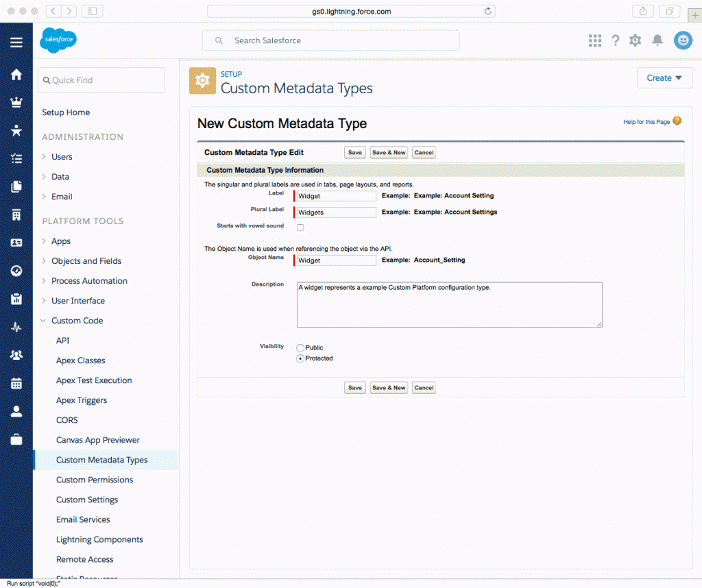The height and width of the screenshot is (588, 702).
Task: Open Apex Classes in sidebar
Action: pyautogui.click(x=81, y=360)
